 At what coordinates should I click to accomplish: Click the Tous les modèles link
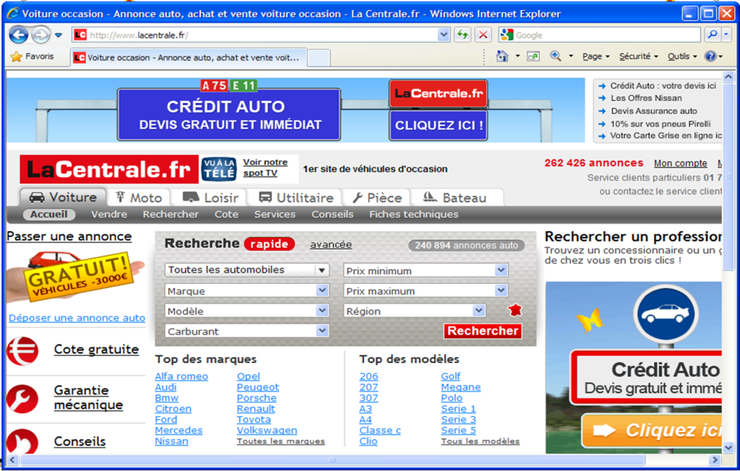click(x=480, y=441)
